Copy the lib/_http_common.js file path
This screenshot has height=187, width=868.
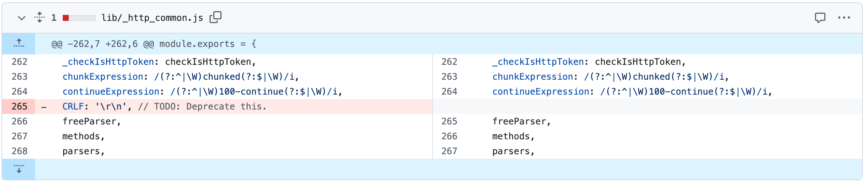click(x=216, y=17)
